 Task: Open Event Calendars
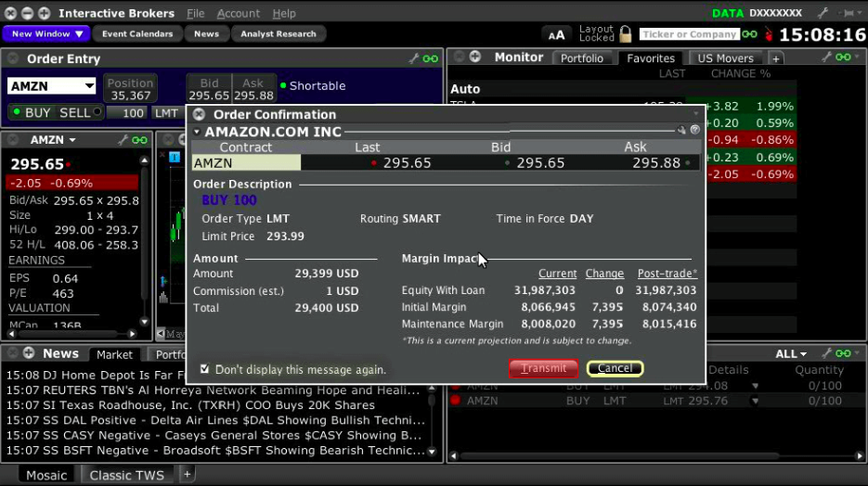point(137,33)
